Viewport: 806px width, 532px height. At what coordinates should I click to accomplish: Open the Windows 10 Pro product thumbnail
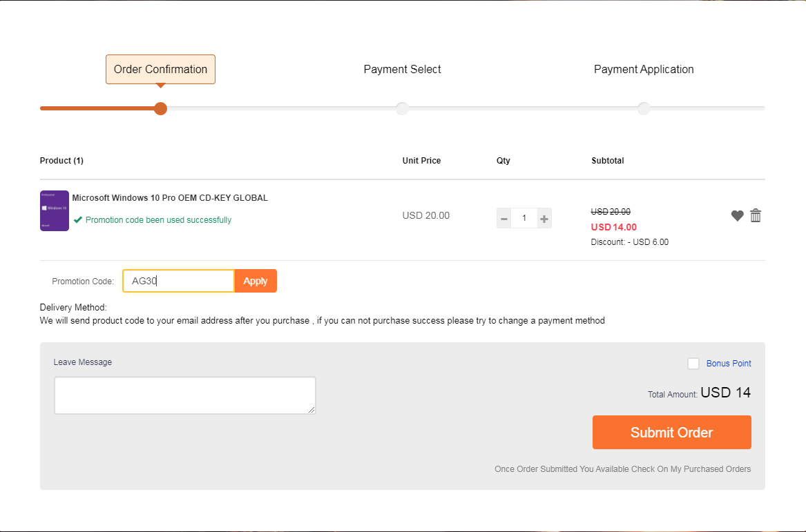pos(55,210)
